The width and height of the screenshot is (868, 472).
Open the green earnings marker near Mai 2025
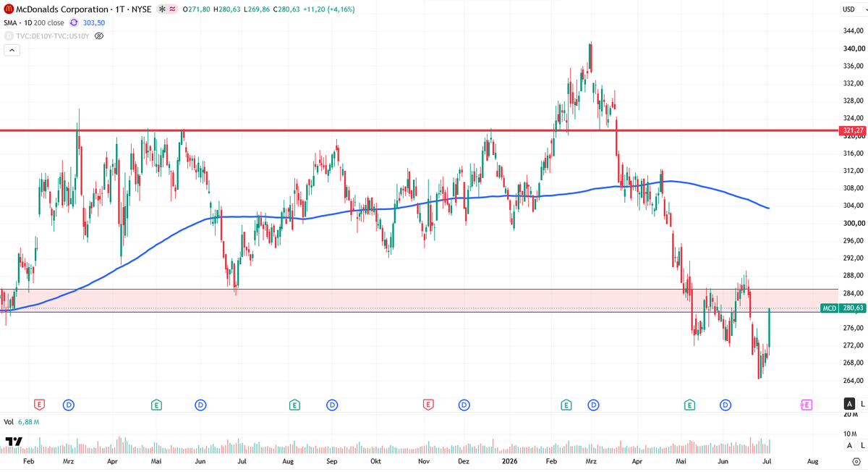point(156,405)
